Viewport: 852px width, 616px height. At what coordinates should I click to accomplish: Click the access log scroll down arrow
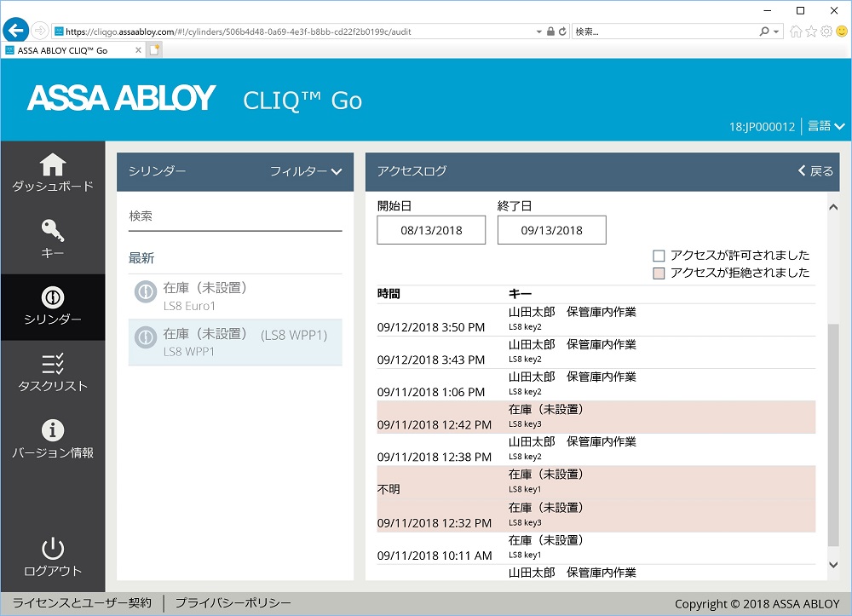(x=833, y=565)
